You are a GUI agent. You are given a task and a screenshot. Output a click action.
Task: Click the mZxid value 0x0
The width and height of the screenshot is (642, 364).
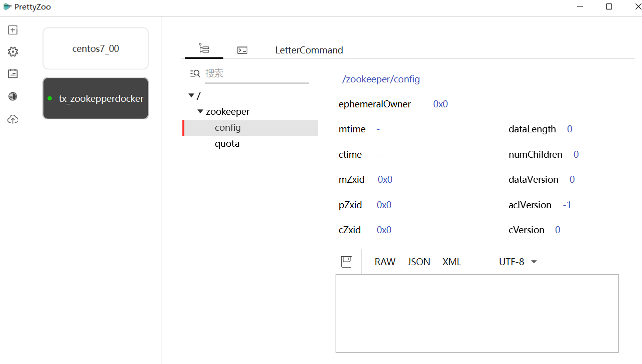(385, 179)
